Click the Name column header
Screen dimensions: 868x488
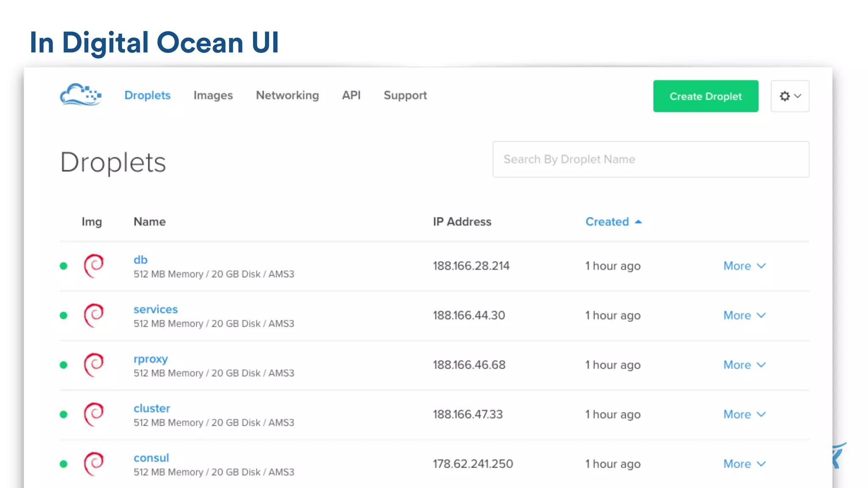150,222
